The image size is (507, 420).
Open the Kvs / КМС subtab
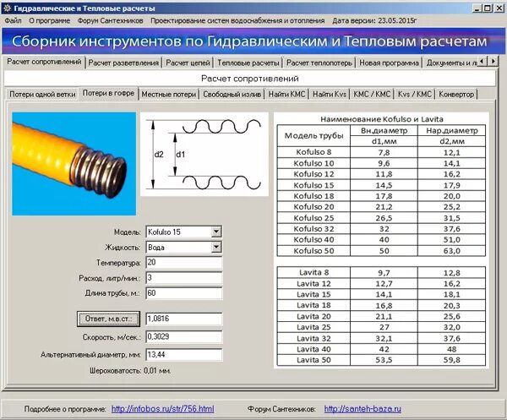(415, 95)
